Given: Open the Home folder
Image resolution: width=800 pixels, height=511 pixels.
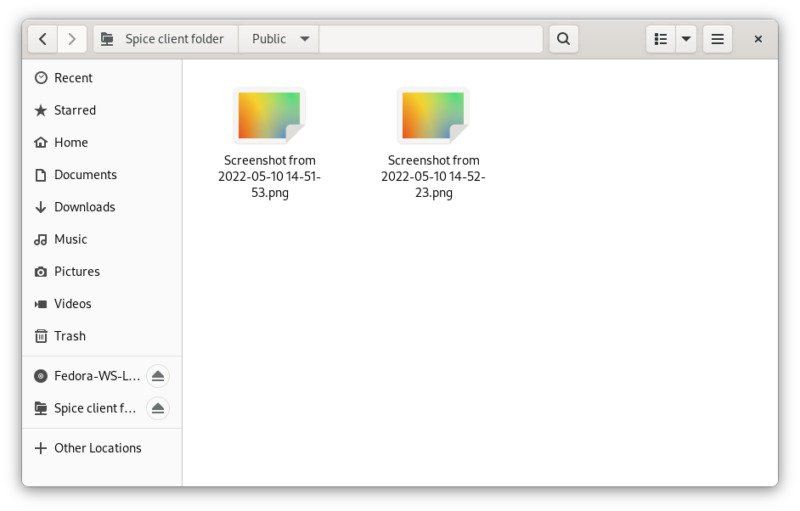Looking at the screenshot, I should pyautogui.click(x=70, y=142).
